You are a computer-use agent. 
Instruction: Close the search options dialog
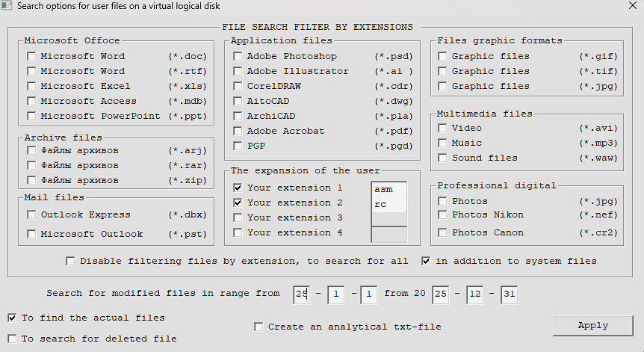click(x=633, y=6)
